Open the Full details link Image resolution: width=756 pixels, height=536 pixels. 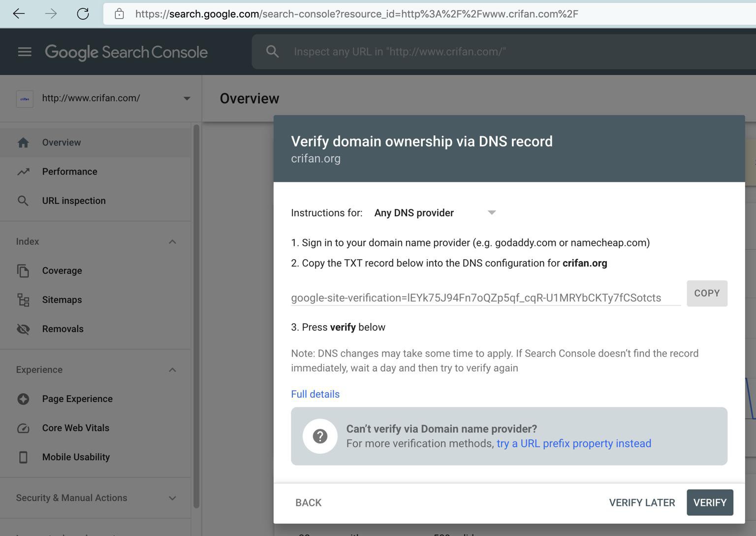coord(315,394)
